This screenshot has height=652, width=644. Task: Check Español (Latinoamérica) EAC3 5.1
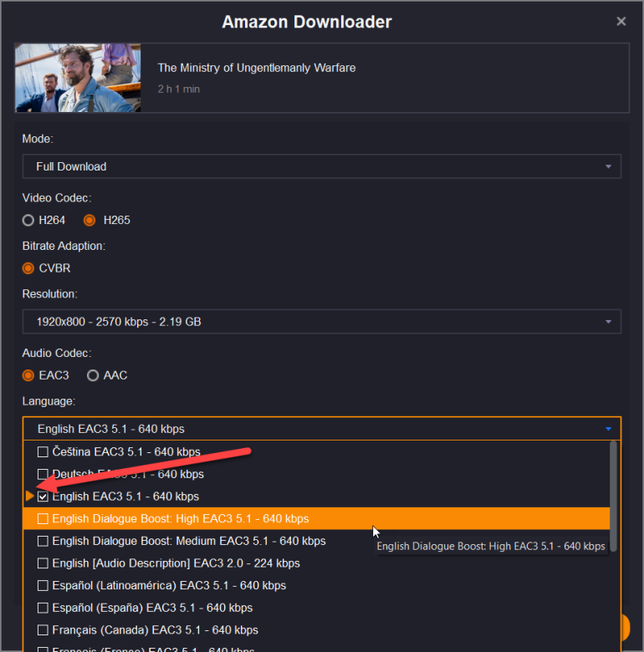43,585
